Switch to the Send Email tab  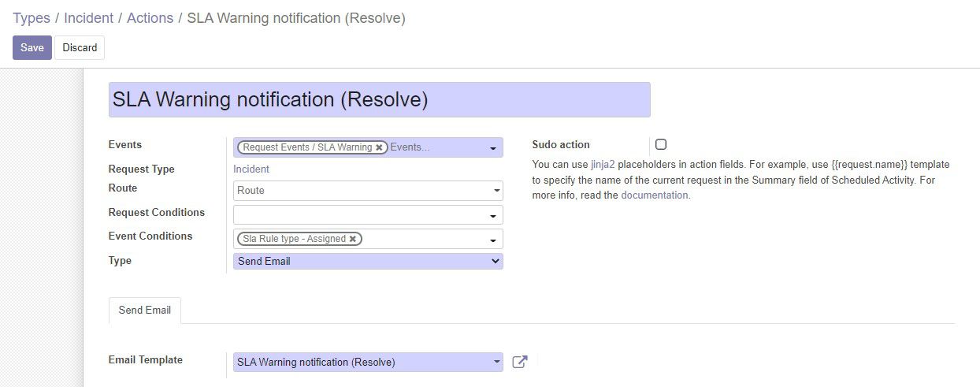click(x=145, y=311)
